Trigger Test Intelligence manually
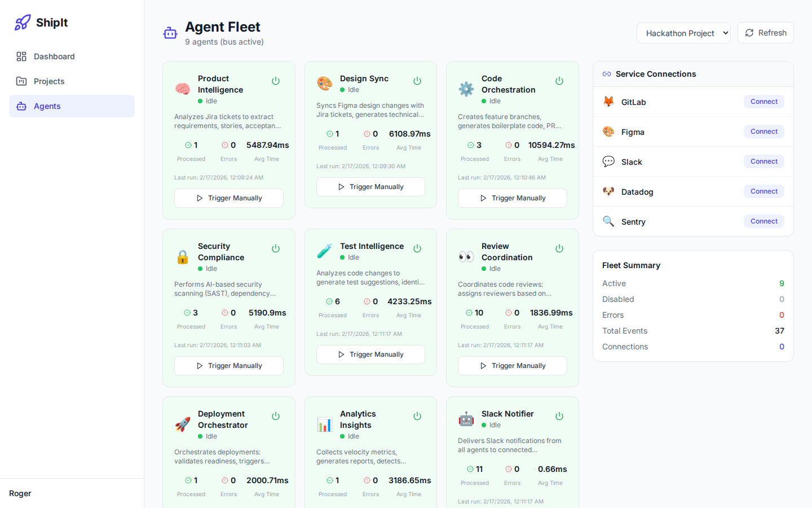 pos(370,354)
